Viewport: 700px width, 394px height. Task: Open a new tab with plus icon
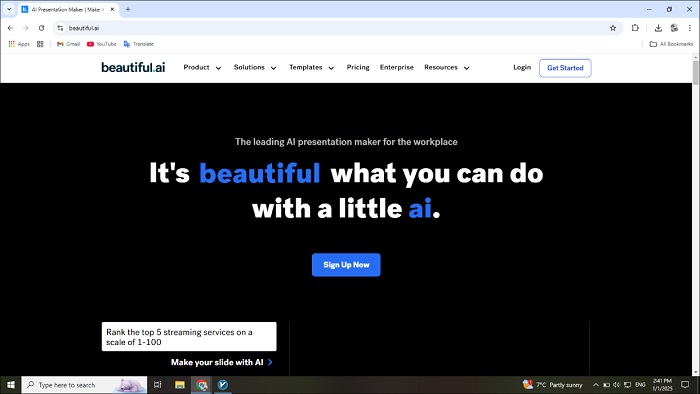128,9
